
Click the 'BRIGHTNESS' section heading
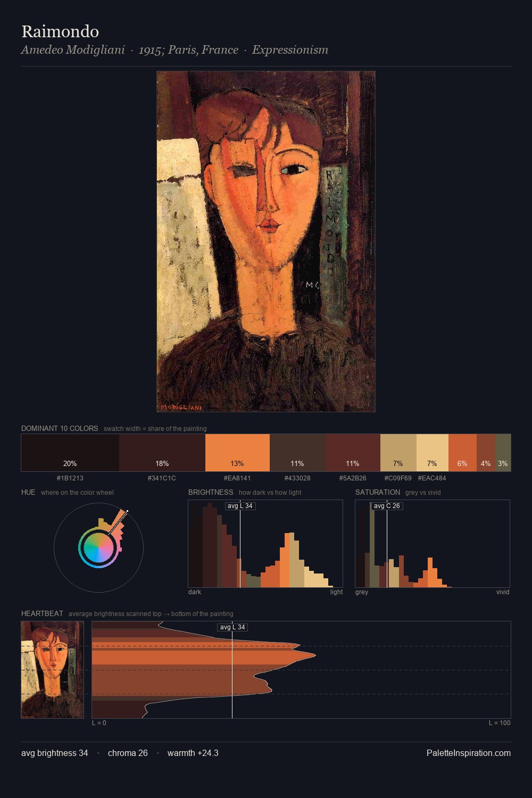tap(211, 492)
